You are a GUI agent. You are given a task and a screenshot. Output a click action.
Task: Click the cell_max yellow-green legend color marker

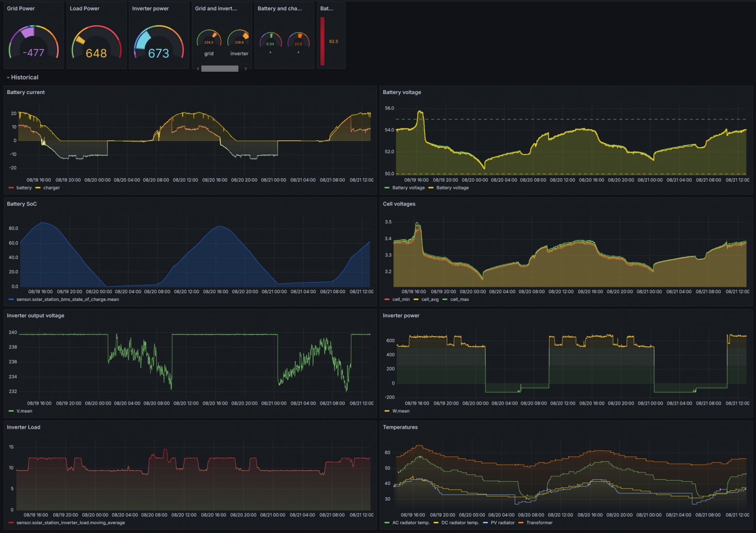[445, 299]
